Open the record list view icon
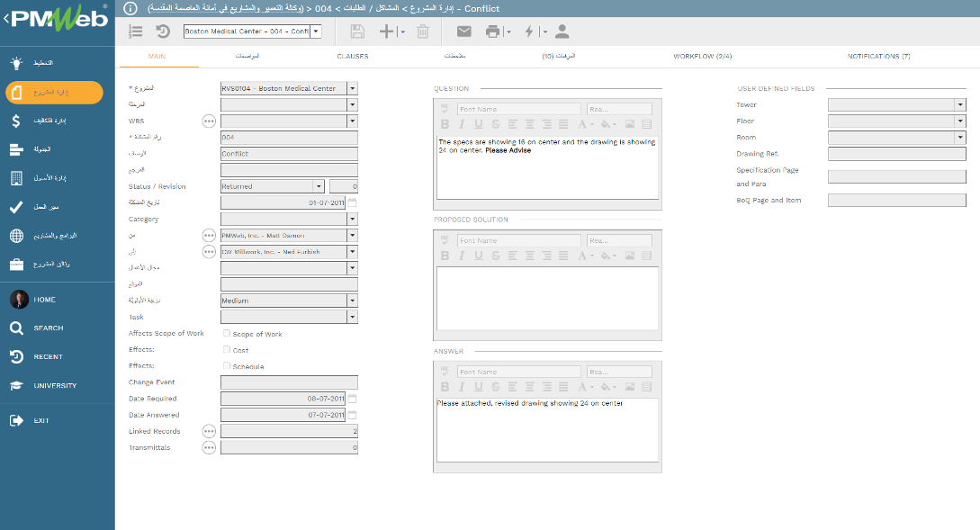Viewport: 980px width, 530px height. click(135, 31)
